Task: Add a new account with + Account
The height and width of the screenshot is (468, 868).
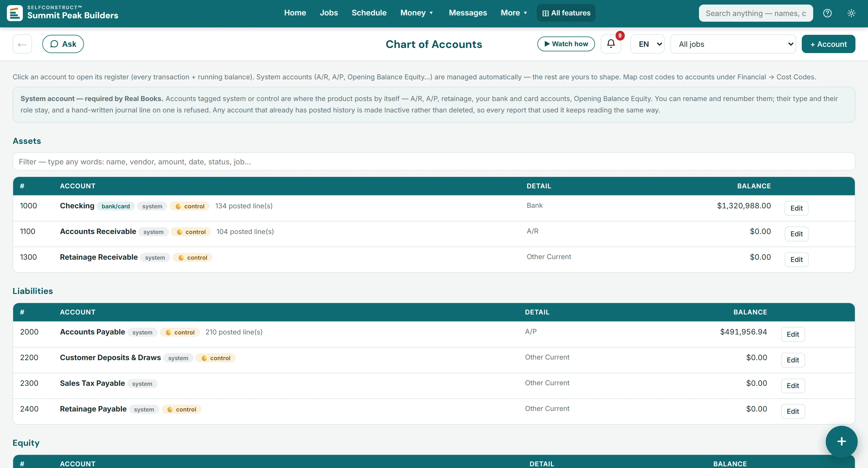Action: click(828, 44)
